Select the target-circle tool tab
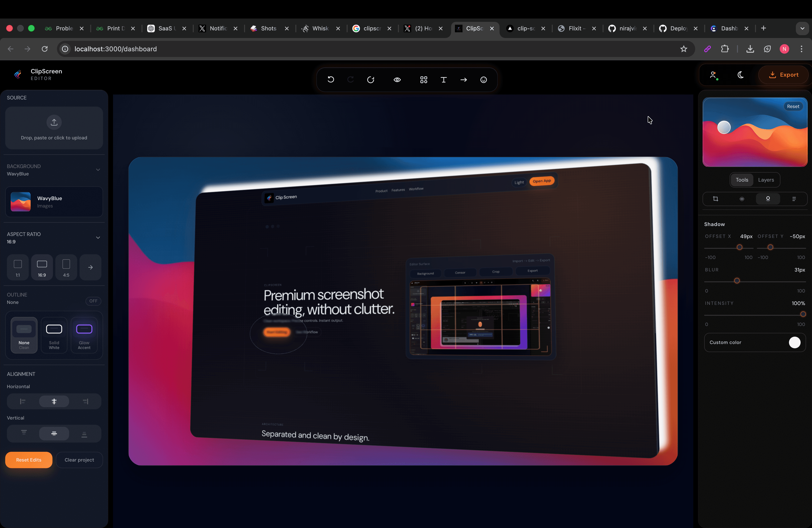 pos(742,199)
